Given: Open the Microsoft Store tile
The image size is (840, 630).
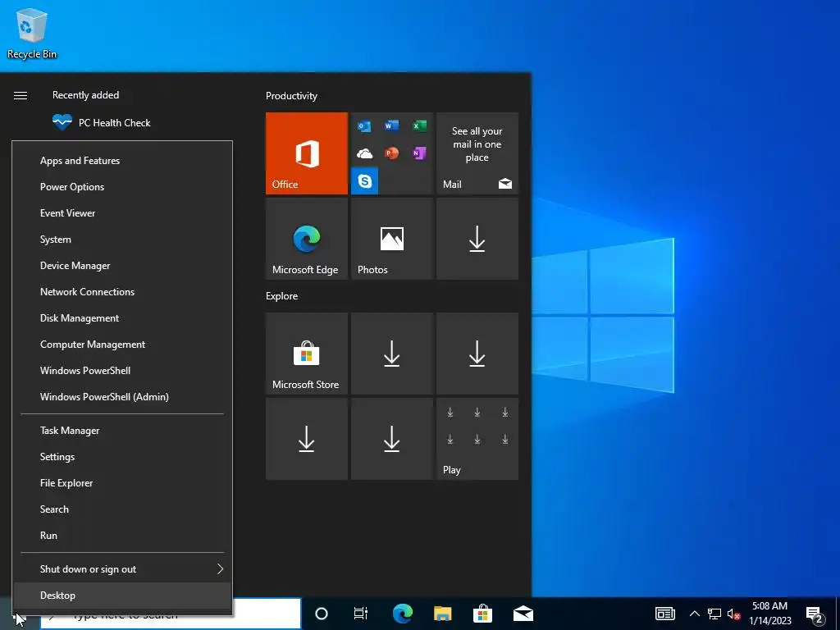Looking at the screenshot, I should click(x=307, y=354).
